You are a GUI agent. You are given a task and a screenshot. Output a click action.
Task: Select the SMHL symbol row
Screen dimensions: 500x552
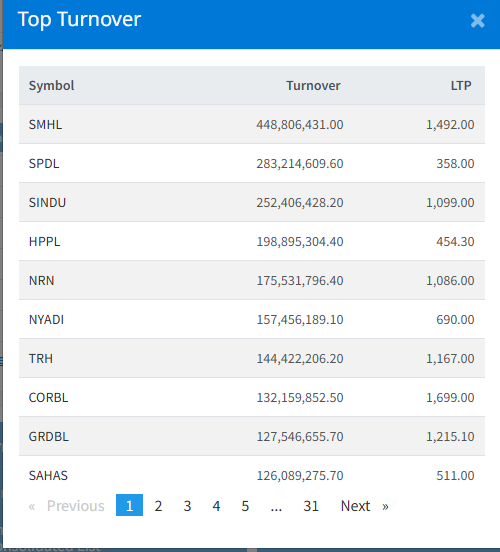pos(252,124)
